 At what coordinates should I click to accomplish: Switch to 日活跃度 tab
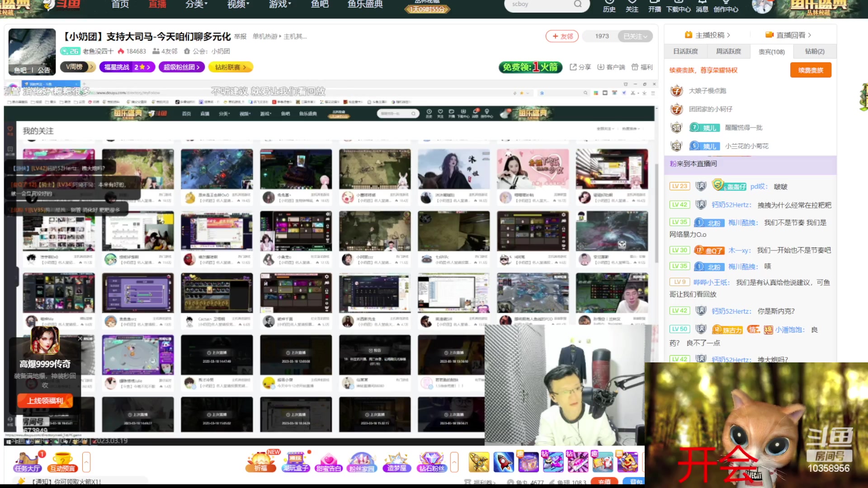[x=685, y=52]
